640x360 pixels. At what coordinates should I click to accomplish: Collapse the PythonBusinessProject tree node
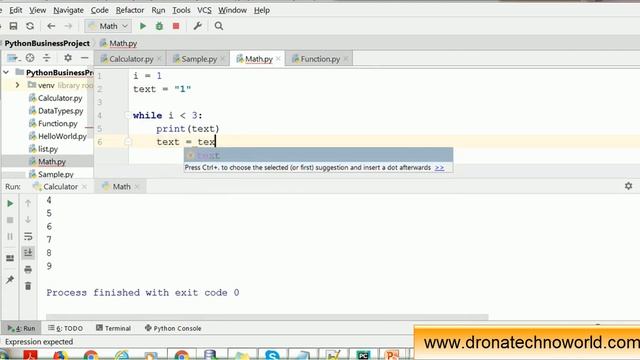click(6, 73)
